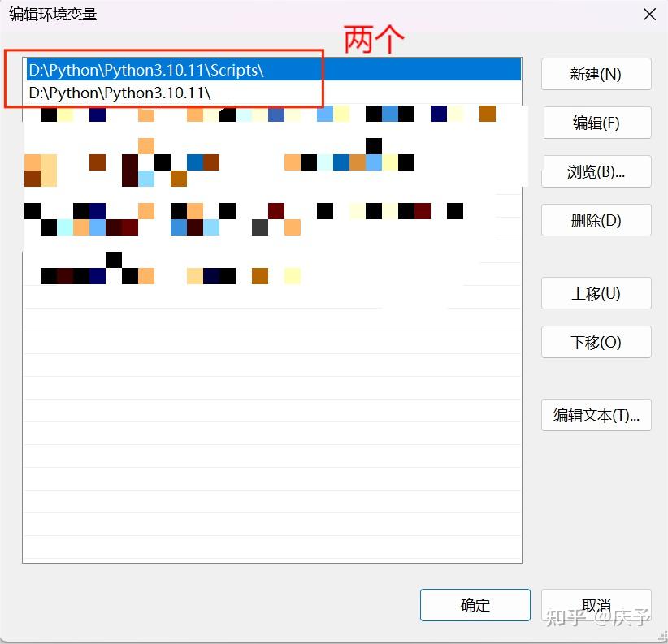The height and width of the screenshot is (644, 668).
Task: Click the 编辑(E) button
Action: [x=596, y=123]
